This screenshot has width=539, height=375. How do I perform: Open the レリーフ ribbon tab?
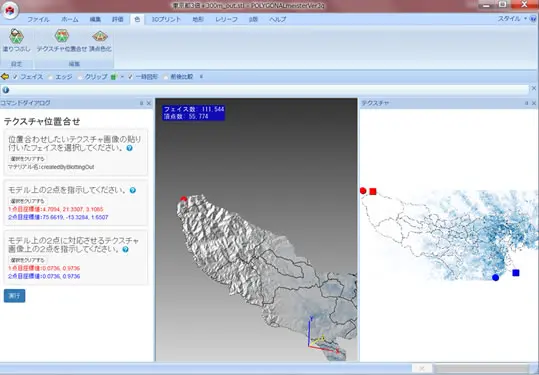coord(226,19)
